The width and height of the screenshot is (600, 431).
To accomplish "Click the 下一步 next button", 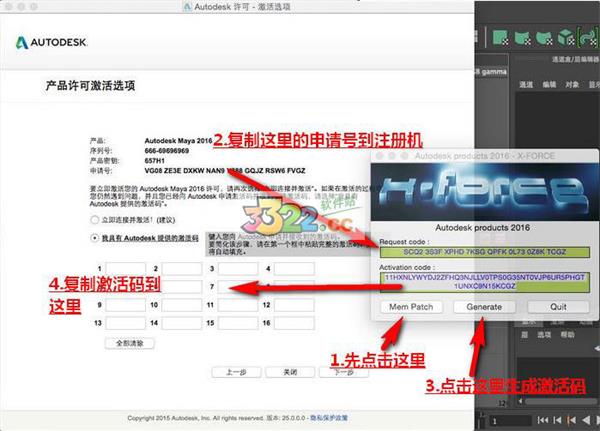I will (x=344, y=372).
